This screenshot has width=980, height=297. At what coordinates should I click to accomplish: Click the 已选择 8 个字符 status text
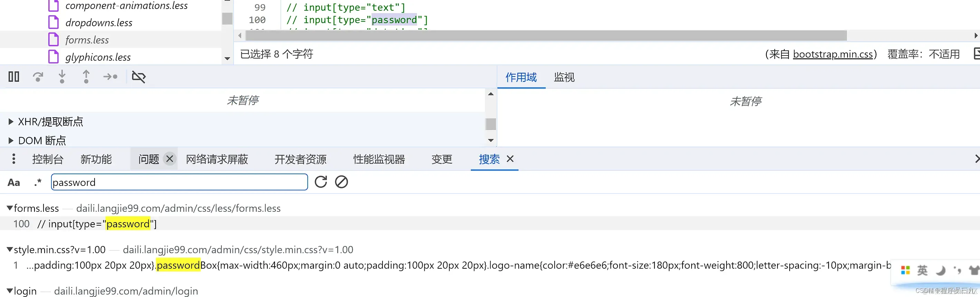pyautogui.click(x=277, y=54)
